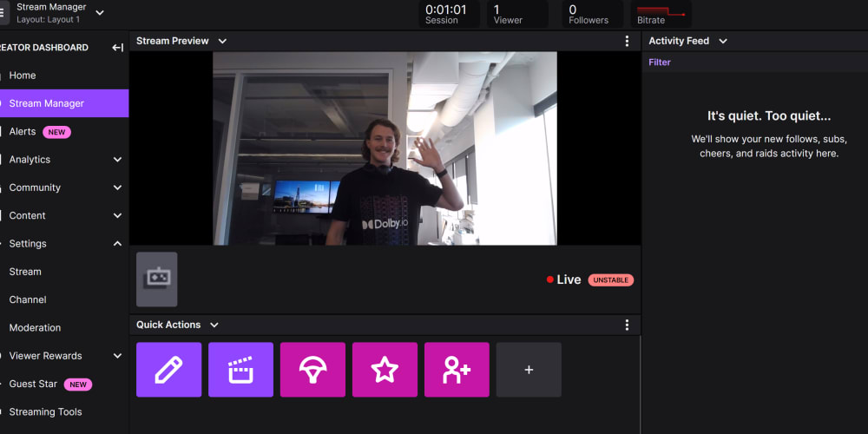Expand the Activity Feed chevron
The height and width of the screenshot is (434, 868).
pyautogui.click(x=722, y=41)
